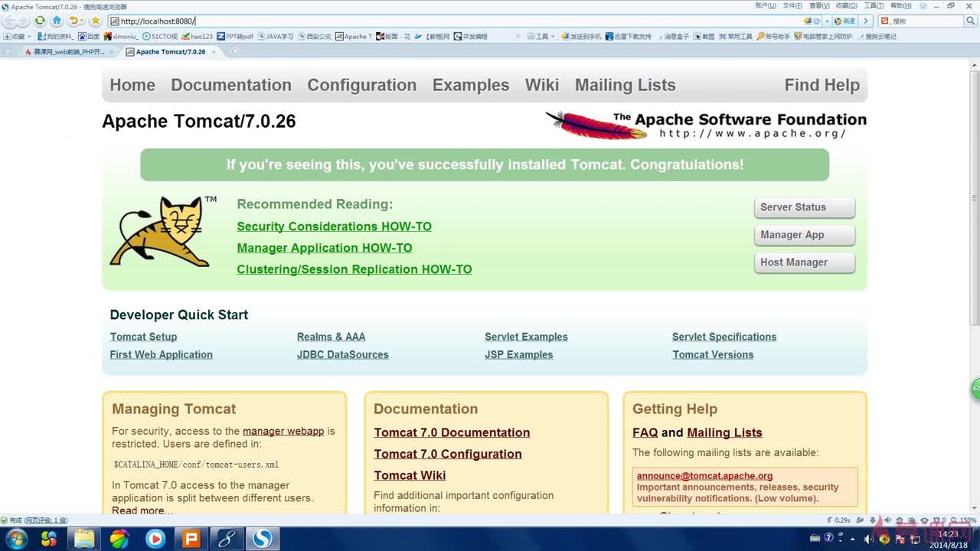Open the announce@tomcat.apache.org link
Screen dimensions: 980x551
(x=704, y=475)
